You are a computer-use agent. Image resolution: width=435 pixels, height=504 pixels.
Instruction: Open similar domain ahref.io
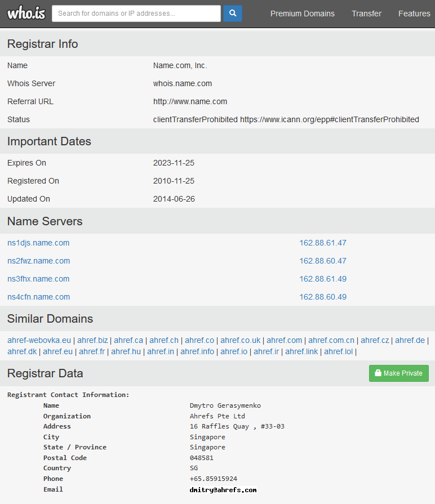234,351
